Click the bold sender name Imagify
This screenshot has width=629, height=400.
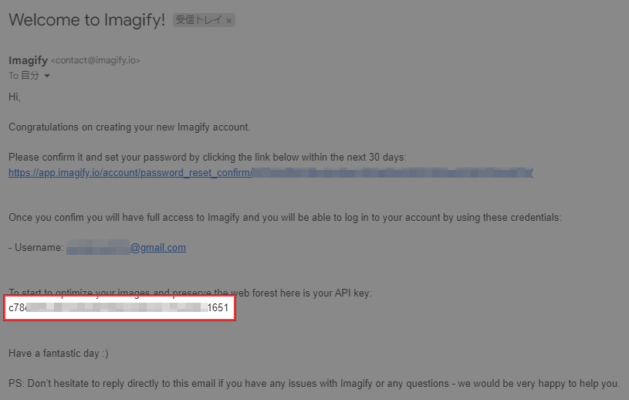28,60
